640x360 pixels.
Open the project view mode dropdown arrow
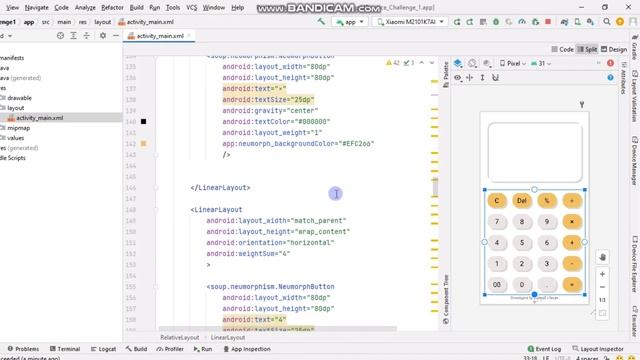(x=10, y=36)
